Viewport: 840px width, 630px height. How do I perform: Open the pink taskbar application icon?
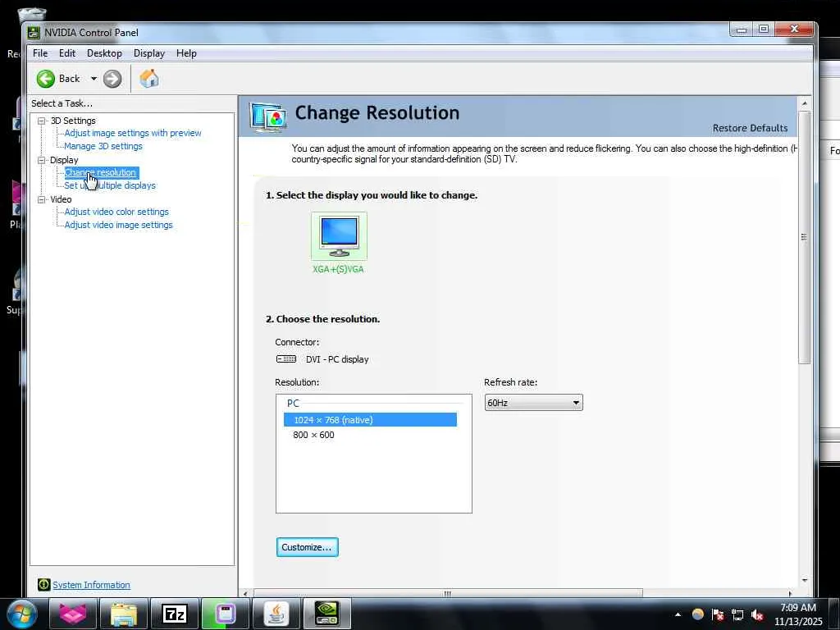pyautogui.click(x=72, y=614)
